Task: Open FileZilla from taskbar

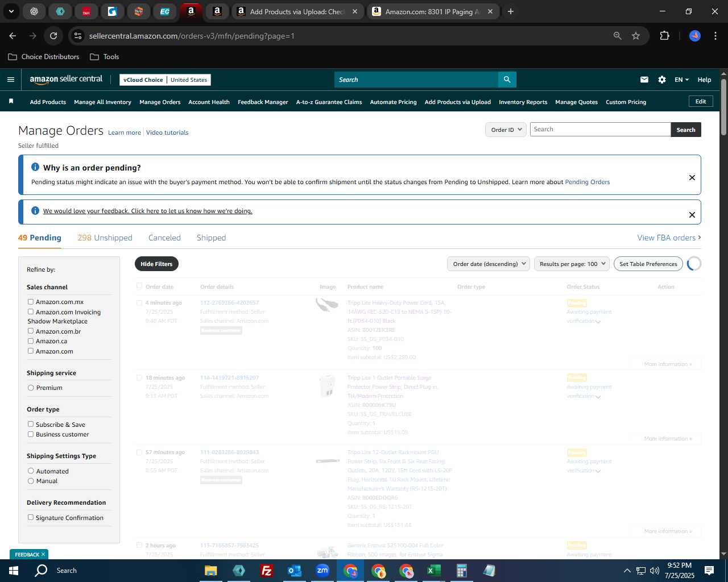Action: tap(266, 570)
